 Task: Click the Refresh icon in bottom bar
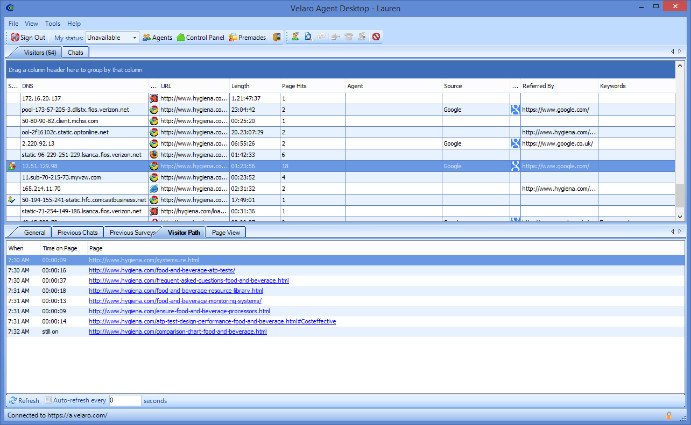(24, 400)
